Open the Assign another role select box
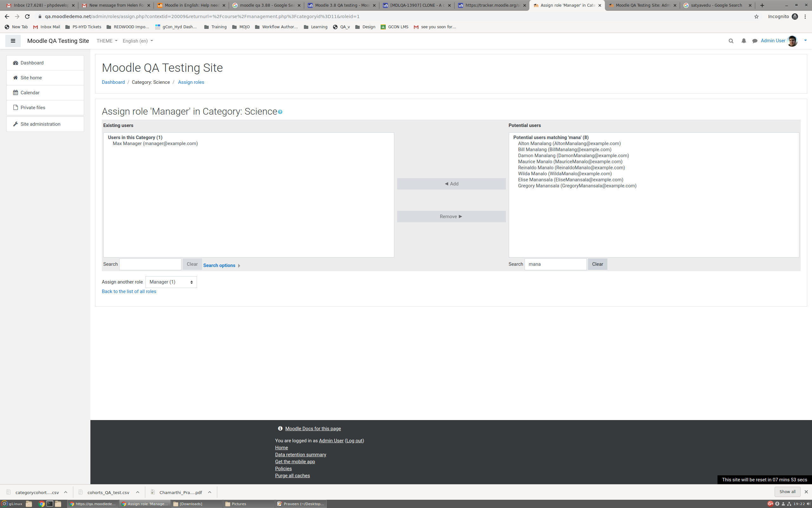Viewport: 812px width, 508px height. (171, 282)
